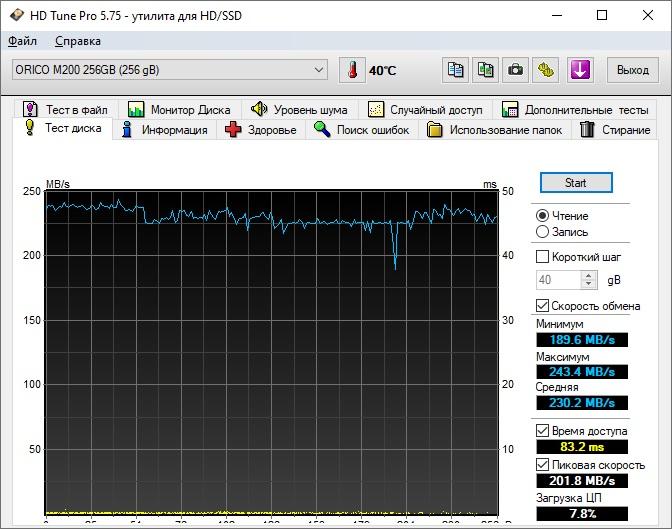The image size is (672, 529).
Task: Open the Стирание erase tab
Action: (615, 130)
